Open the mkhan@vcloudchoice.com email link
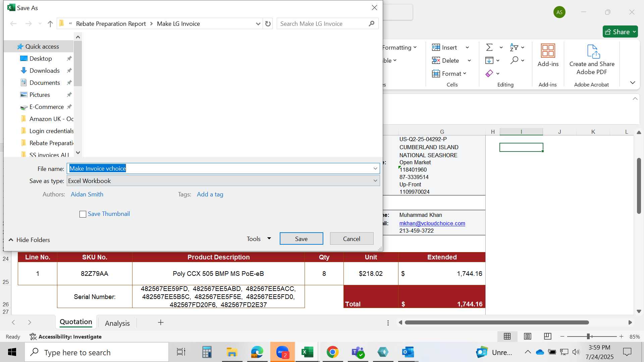This screenshot has height=362, width=644. pyautogui.click(x=432, y=223)
